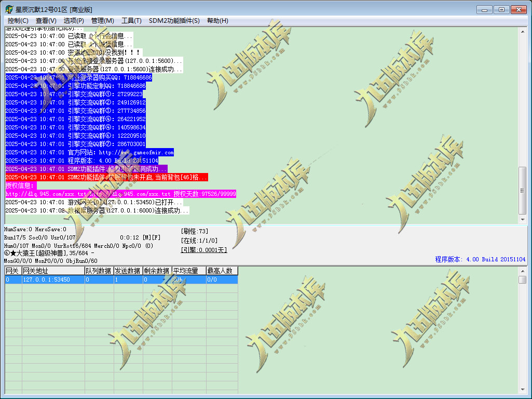Click the 引擎功能定制QQ log line
The height and width of the screenshot is (399, 532).
76,86
